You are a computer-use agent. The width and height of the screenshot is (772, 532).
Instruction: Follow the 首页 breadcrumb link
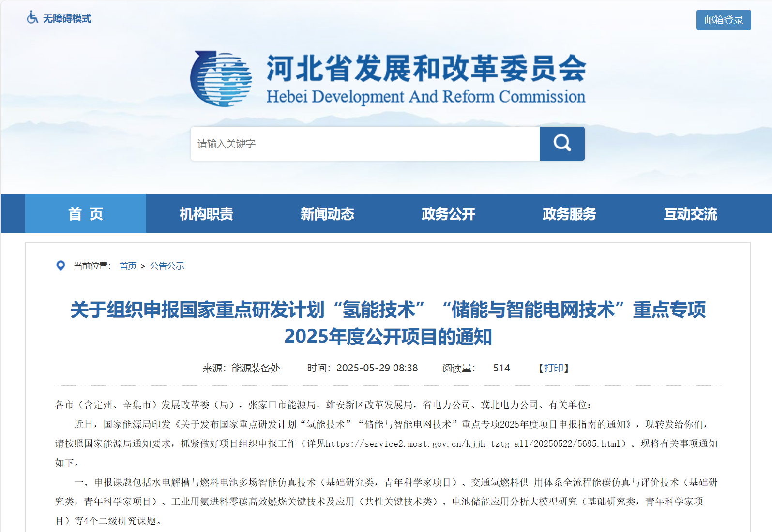(128, 266)
